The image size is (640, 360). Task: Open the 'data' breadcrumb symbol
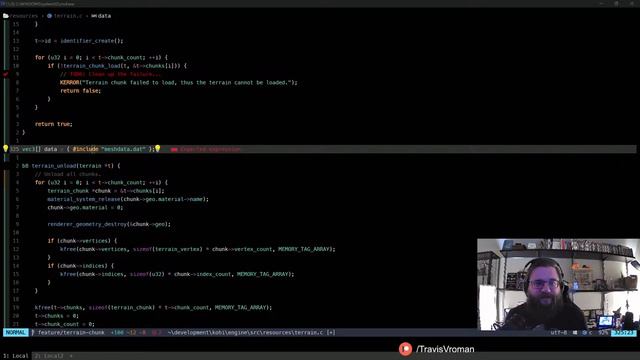(x=104, y=16)
